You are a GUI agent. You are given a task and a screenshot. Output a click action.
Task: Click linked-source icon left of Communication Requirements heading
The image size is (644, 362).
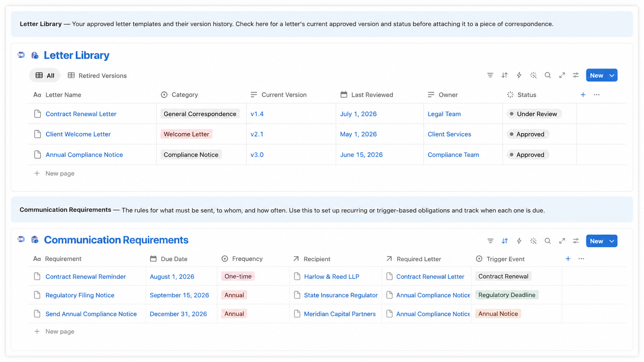[21, 240]
